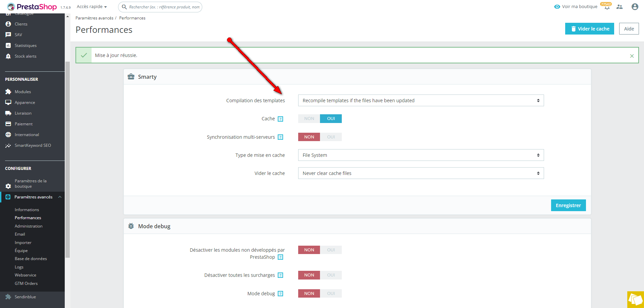Click the Paramètres avancés breadcrumb link
Viewport: 644px width, 308px height.
coord(94,18)
